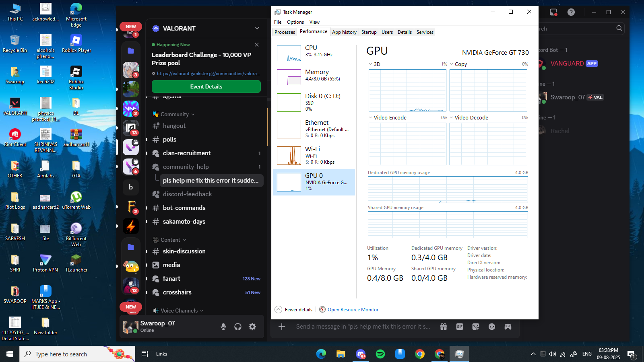The height and width of the screenshot is (362, 644).
Task: Mute microphone in Discord user panel
Action: coord(223,327)
